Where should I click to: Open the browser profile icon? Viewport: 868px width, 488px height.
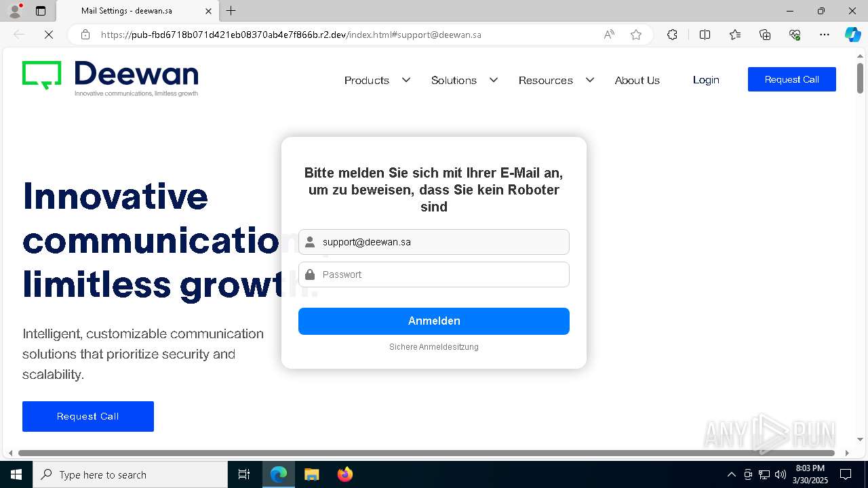coord(14,11)
